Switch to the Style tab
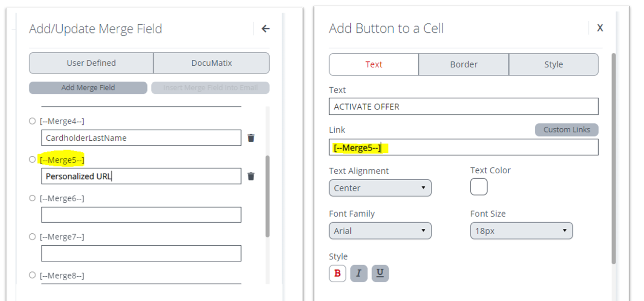Image resolution: width=644 pixels, height=301 pixels. 553,64
